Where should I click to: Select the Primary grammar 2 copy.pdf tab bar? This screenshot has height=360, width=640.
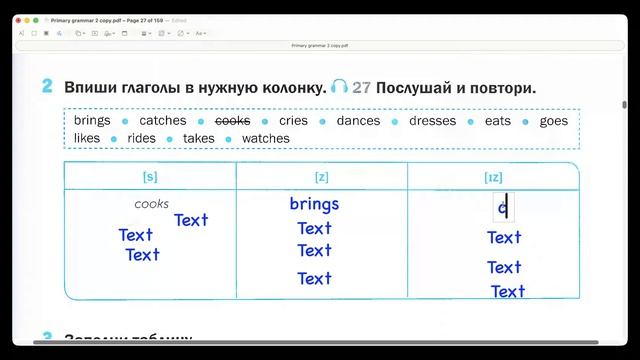pos(320,45)
